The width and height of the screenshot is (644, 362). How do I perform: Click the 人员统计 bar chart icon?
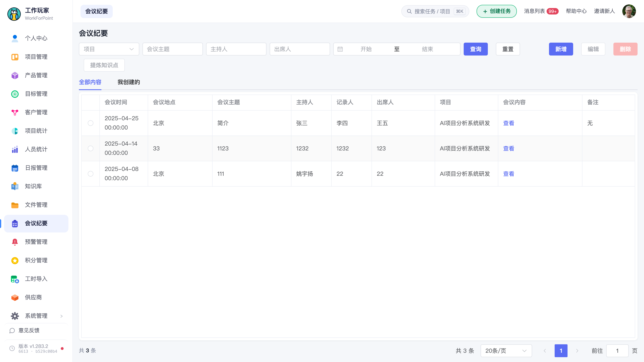coord(15,149)
